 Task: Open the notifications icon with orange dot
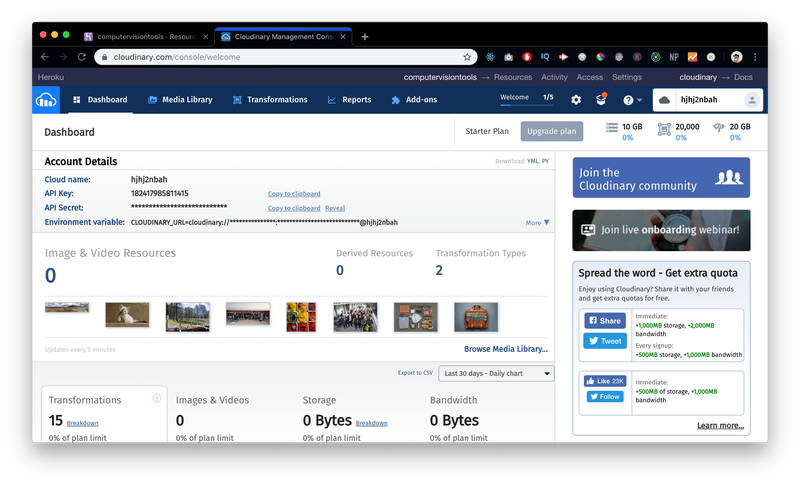[602, 99]
